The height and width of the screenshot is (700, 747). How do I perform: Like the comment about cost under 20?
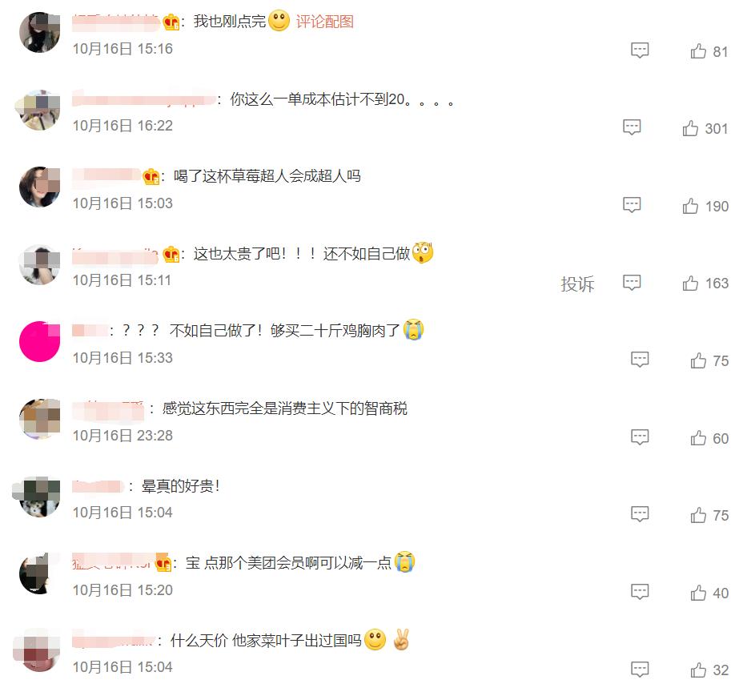pyautogui.click(x=690, y=128)
